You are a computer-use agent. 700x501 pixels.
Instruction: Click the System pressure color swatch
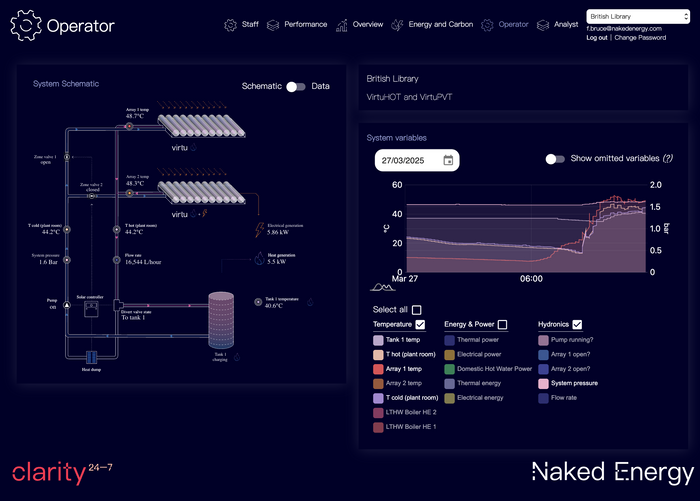[x=543, y=384]
